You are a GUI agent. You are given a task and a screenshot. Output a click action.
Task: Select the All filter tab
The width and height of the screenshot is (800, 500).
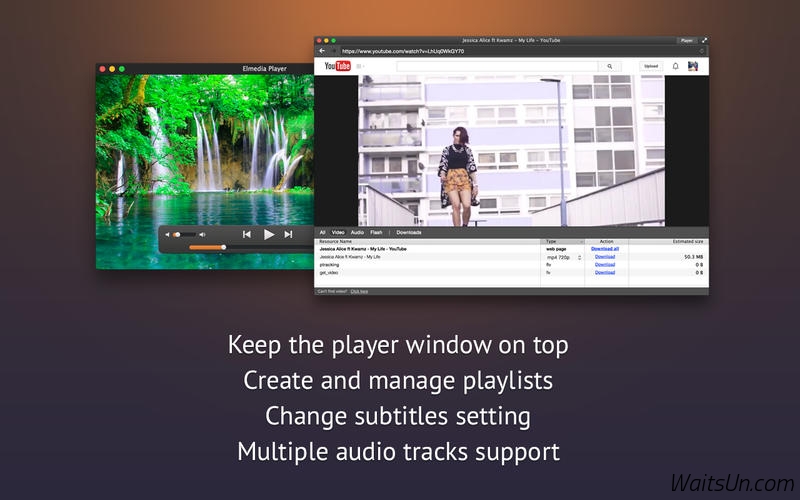tap(322, 233)
